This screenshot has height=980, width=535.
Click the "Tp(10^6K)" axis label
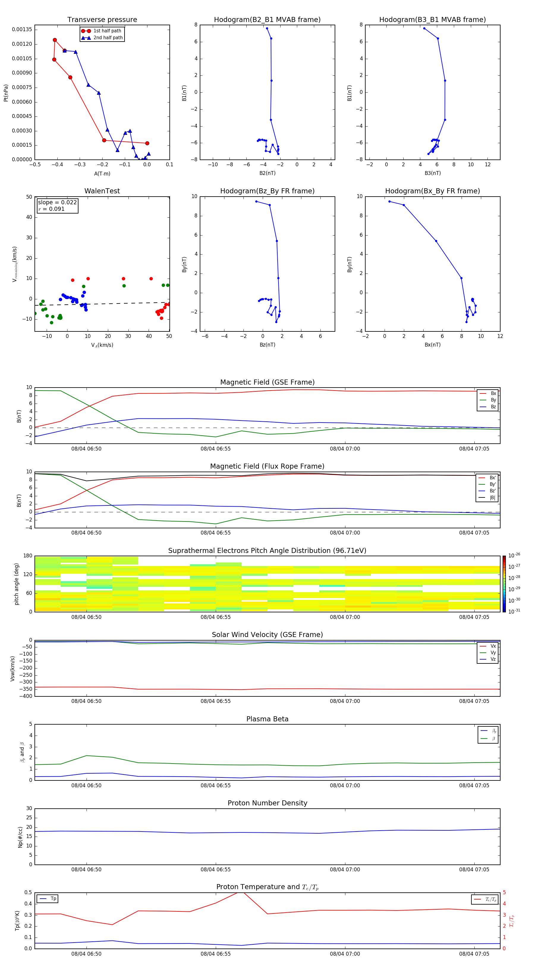click(x=17, y=921)
